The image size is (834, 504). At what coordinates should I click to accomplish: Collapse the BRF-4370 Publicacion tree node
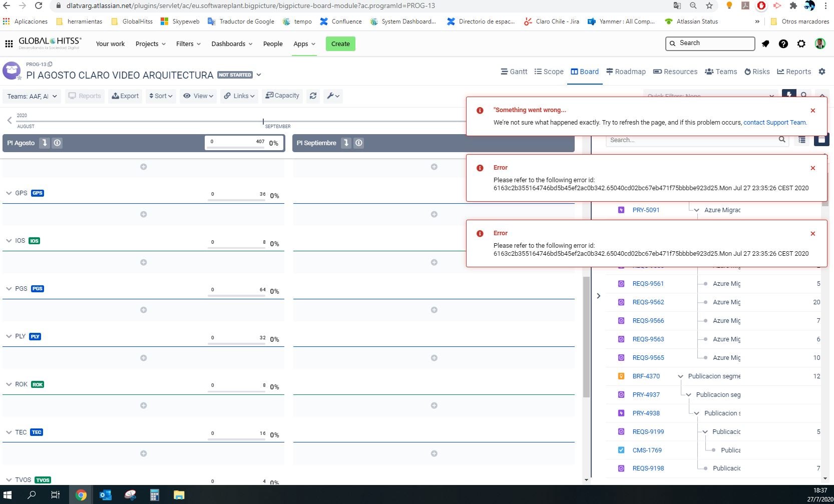(x=680, y=376)
